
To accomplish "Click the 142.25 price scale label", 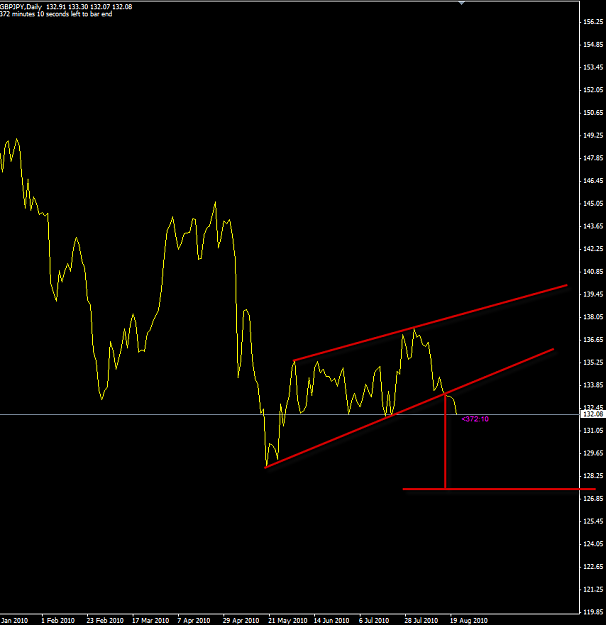I will [x=593, y=248].
